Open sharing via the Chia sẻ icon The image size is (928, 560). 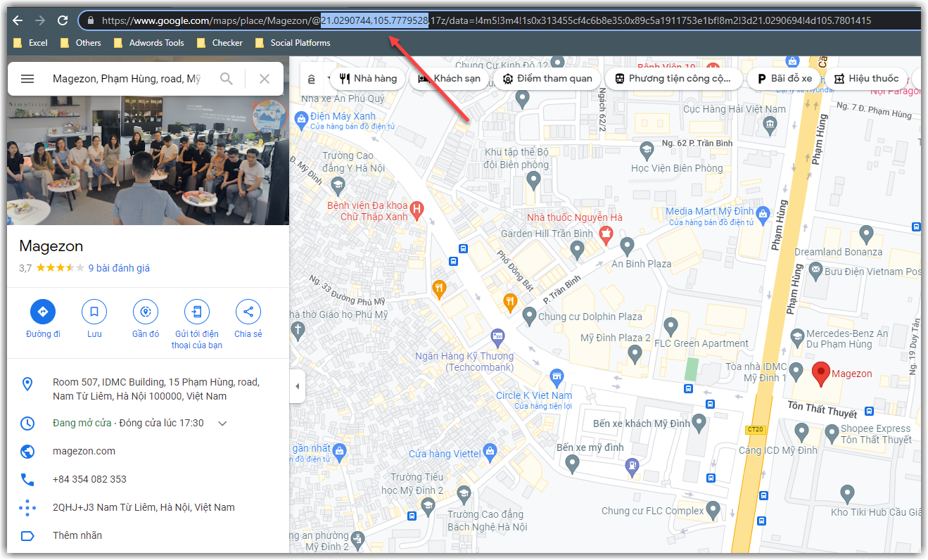tap(248, 312)
